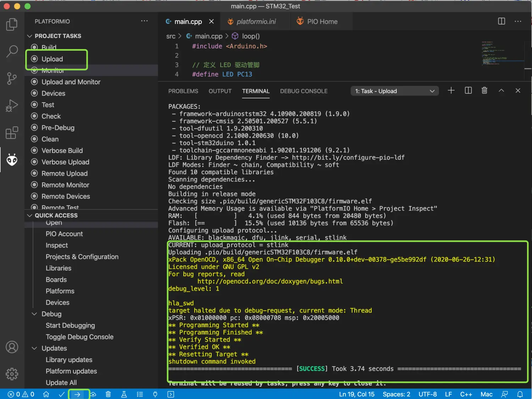Open errors and warnings count in status bar
This screenshot has height=399, width=532.
tap(21, 394)
